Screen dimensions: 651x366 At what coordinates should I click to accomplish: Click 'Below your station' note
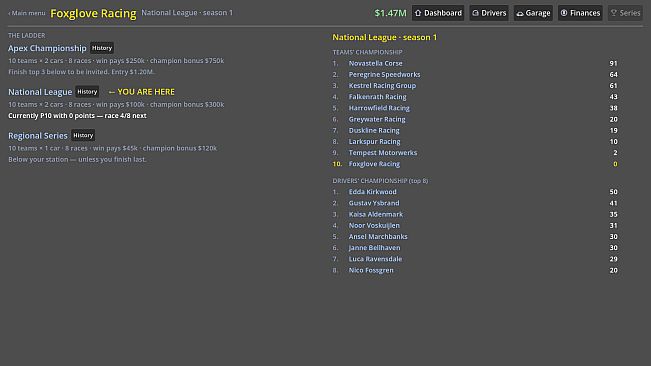[x=77, y=159]
